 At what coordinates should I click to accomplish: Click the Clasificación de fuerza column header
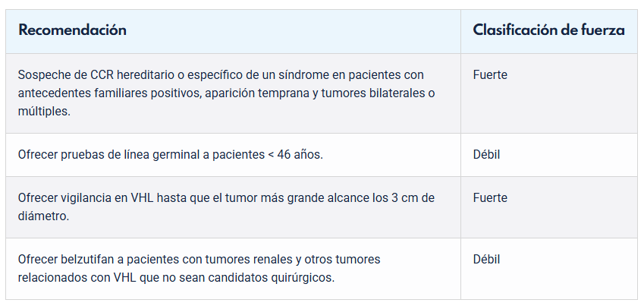tap(548, 30)
